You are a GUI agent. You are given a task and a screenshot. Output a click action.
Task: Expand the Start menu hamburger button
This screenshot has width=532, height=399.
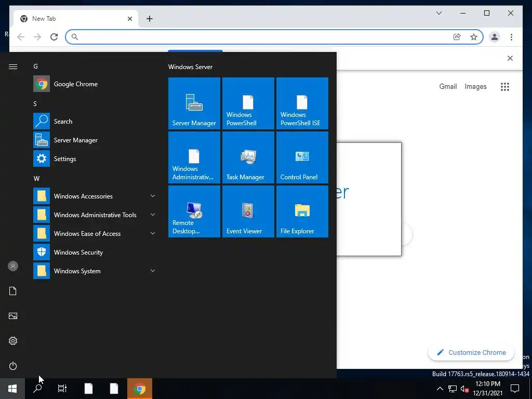pos(13,66)
